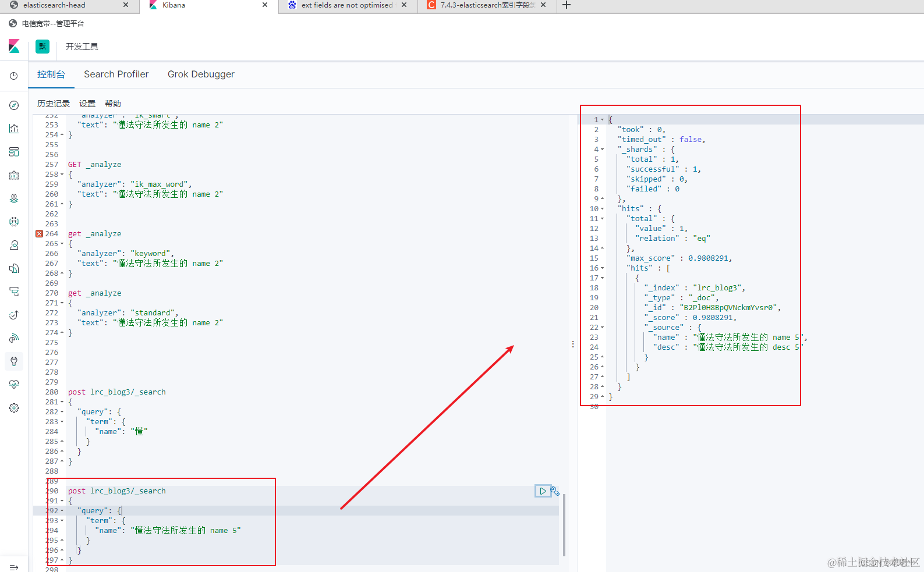Click line 280 post lrc_blog3/_search

click(x=117, y=392)
